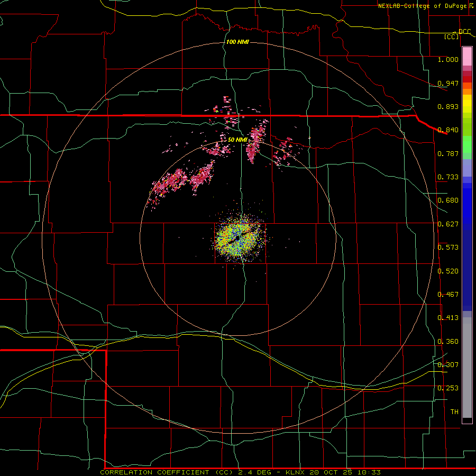Click the 0.893 scale value

coord(448,106)
